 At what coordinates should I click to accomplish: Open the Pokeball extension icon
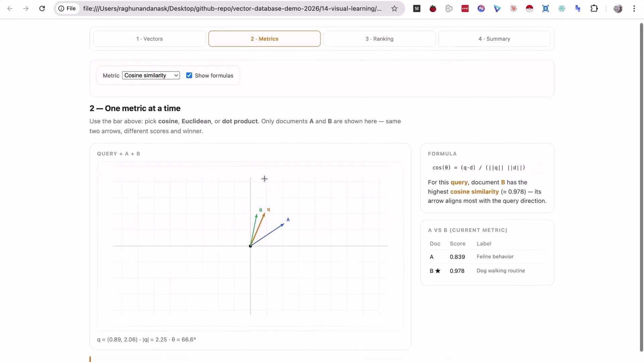tap(529, 9)
